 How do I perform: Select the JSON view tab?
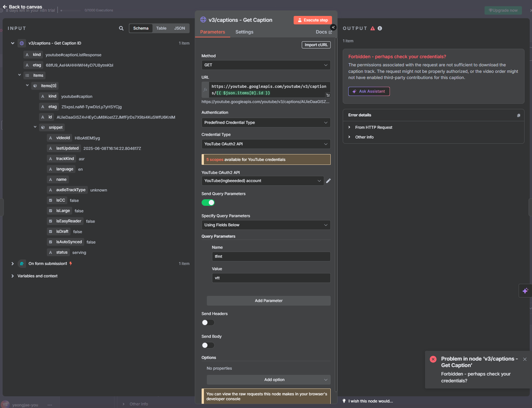pyautogui.click(x=180, y=28)
